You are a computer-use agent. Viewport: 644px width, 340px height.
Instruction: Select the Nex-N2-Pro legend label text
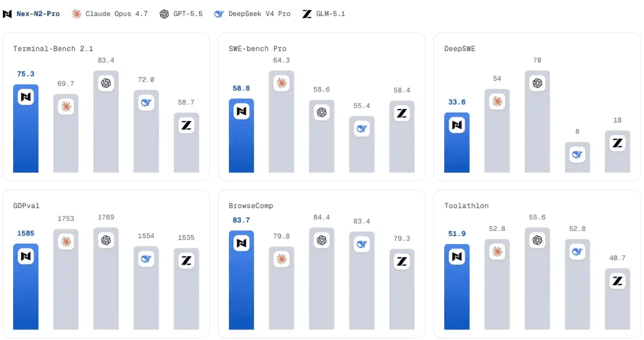click(x=38, y=14)
